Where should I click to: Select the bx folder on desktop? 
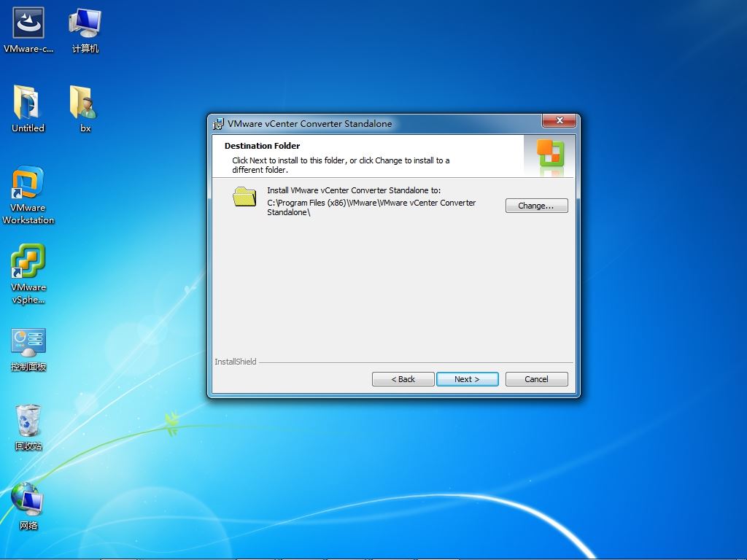pos(85,109)
